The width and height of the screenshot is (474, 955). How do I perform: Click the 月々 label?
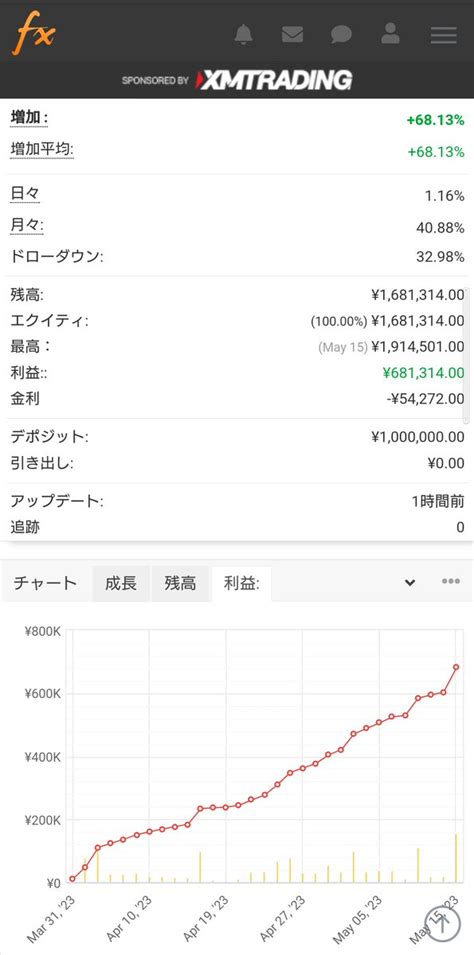(x=27, y=226)
